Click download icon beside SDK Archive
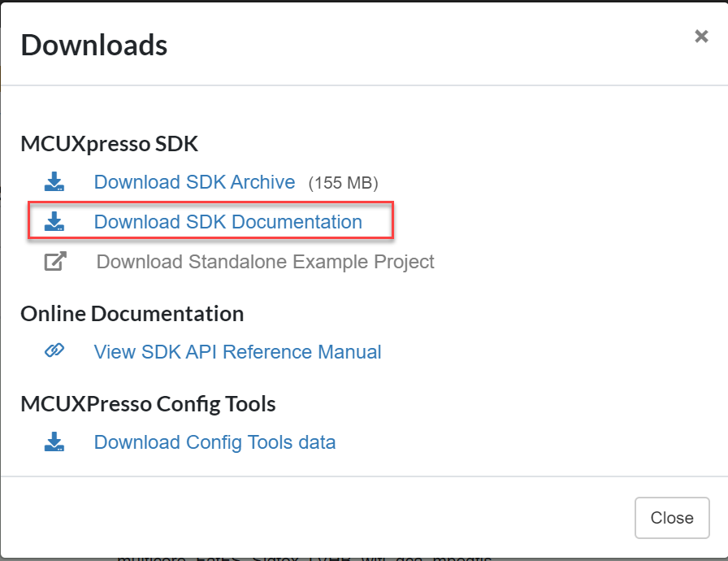 [54, 182]
